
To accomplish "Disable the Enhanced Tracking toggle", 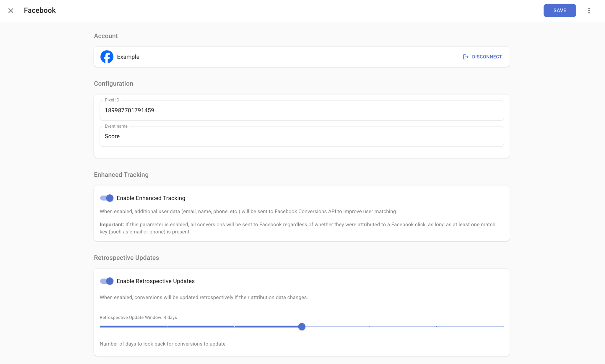I will [x=107, y=198].
